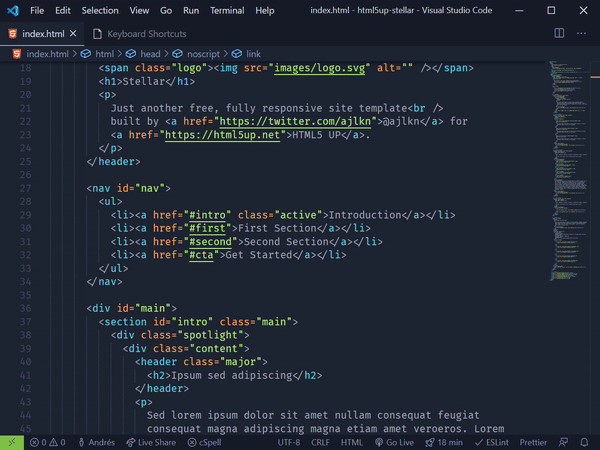Open the Go menu
Image resolution: width=600 pixels, height=450 pixels.
166,10
